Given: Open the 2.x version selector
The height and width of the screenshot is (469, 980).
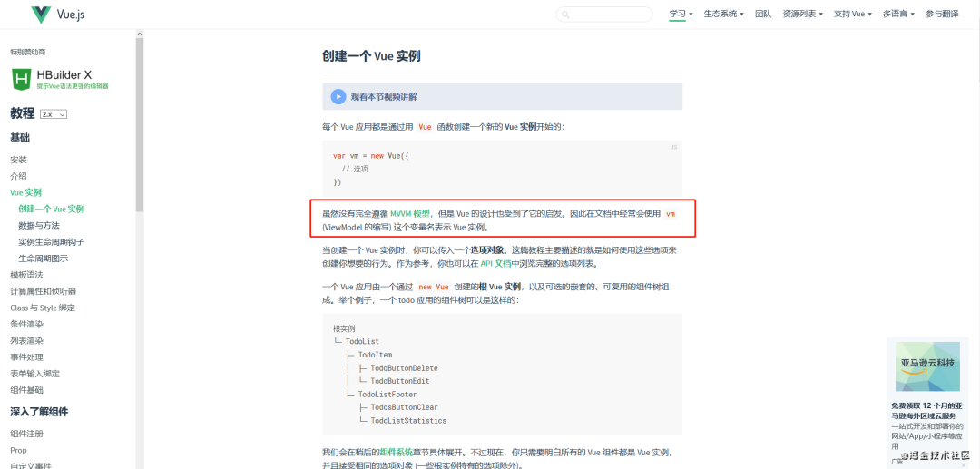Looking at the screenshot, I should (54, 114).
